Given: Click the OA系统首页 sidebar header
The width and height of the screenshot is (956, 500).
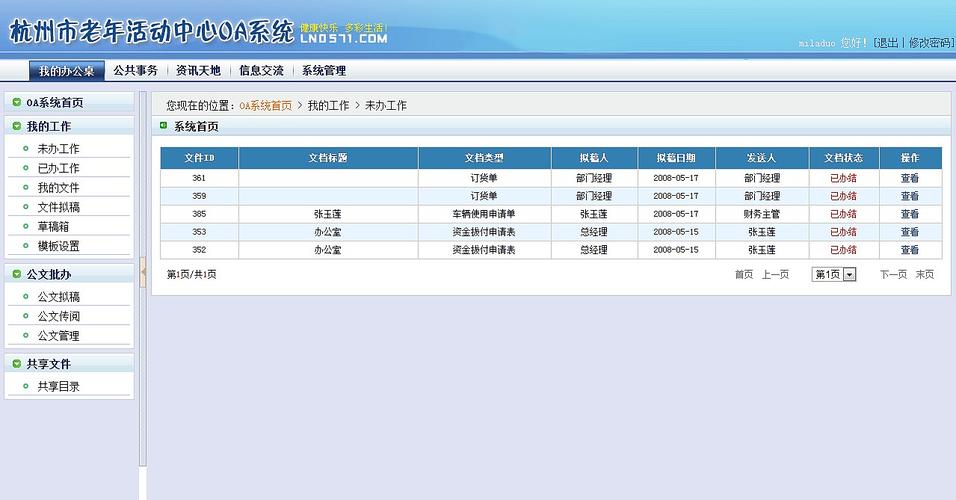Looking at the screenshot, I should (x=70, y=102).
